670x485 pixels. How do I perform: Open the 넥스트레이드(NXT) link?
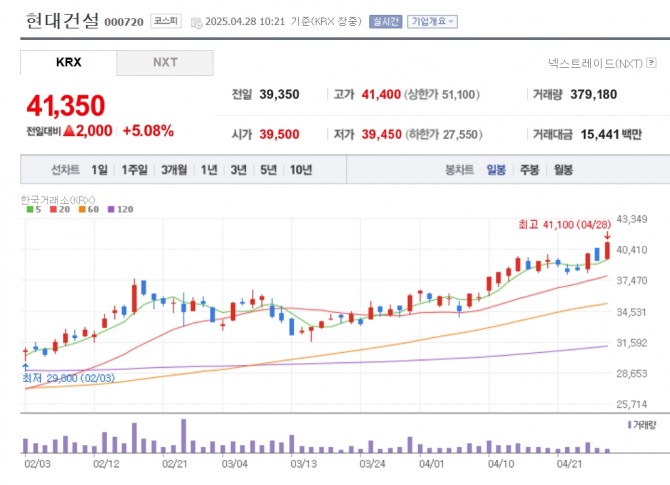pos(595,63)
